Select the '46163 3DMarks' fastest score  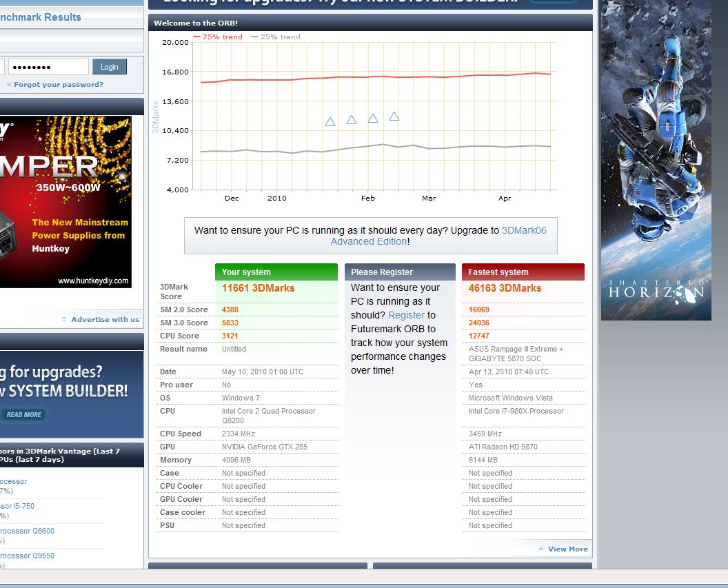505,288
